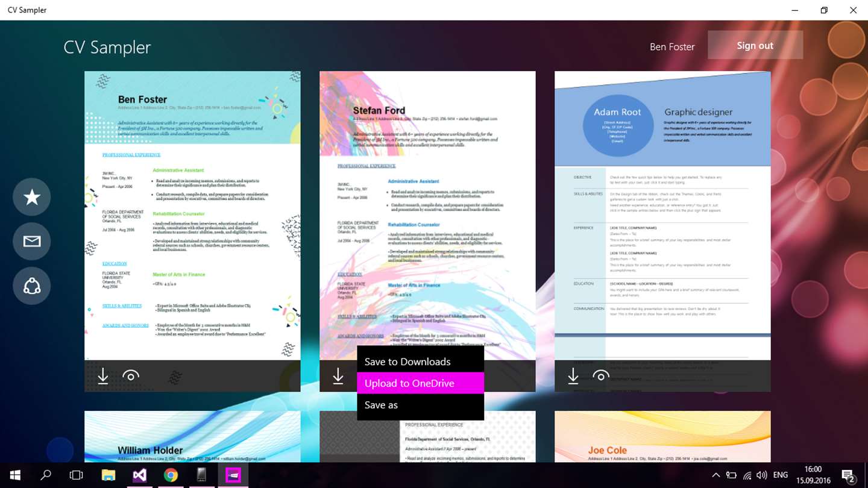The height and width of the screenshot is (488, 868).
Task: Show hidden system tray icons
Action: 716,475
